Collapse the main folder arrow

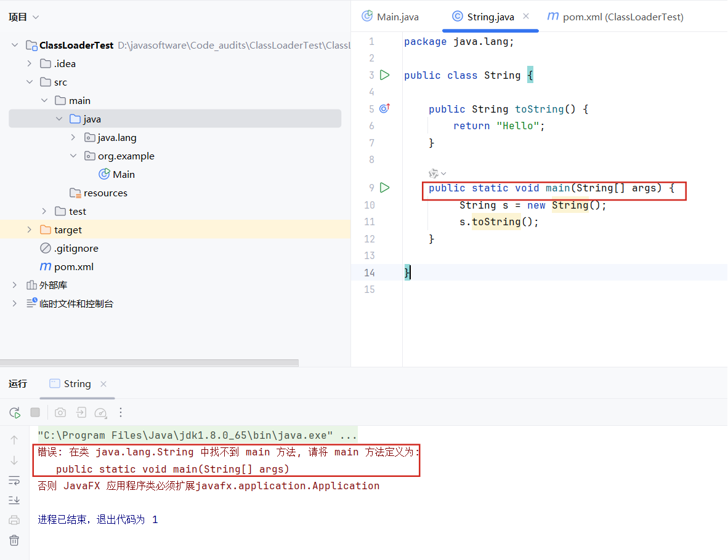click(x=44, y=100)
